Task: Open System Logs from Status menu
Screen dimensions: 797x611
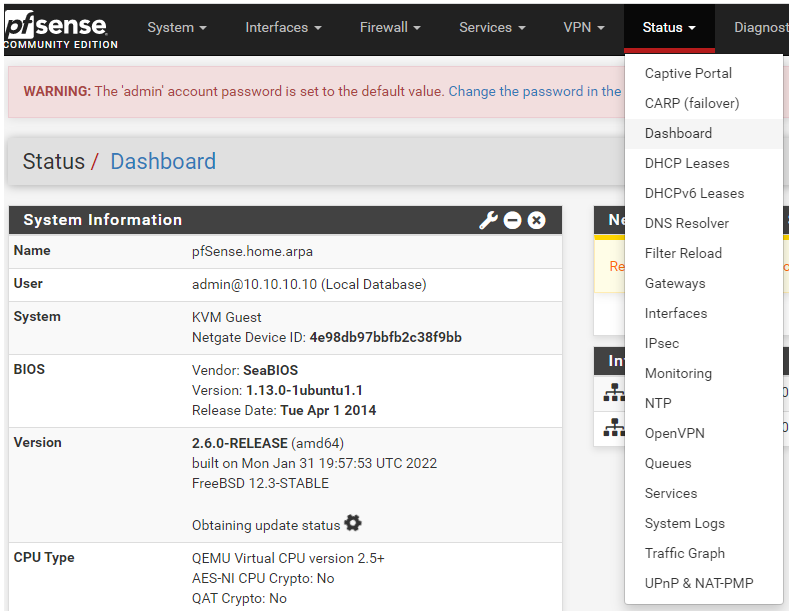Action: (703, 523)
